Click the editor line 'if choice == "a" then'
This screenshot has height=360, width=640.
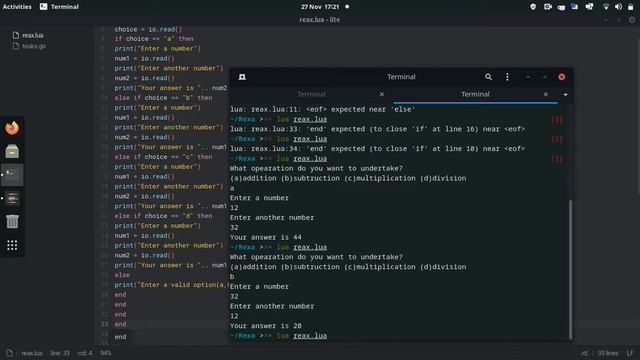(x=154, y=39)
